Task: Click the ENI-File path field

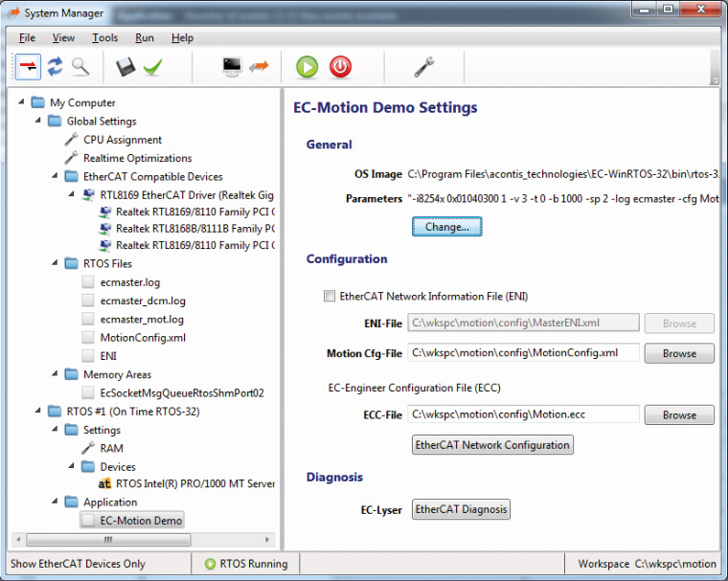Action: (523, 323)
